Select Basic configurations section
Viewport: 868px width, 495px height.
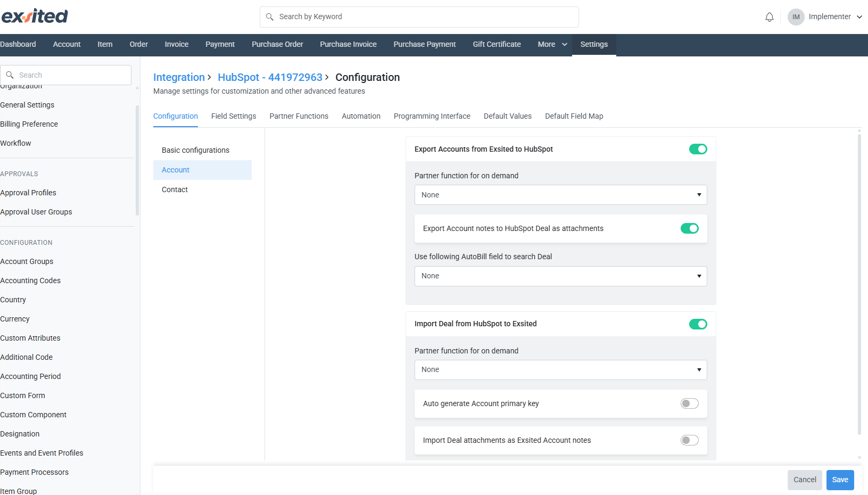point(202,150)
